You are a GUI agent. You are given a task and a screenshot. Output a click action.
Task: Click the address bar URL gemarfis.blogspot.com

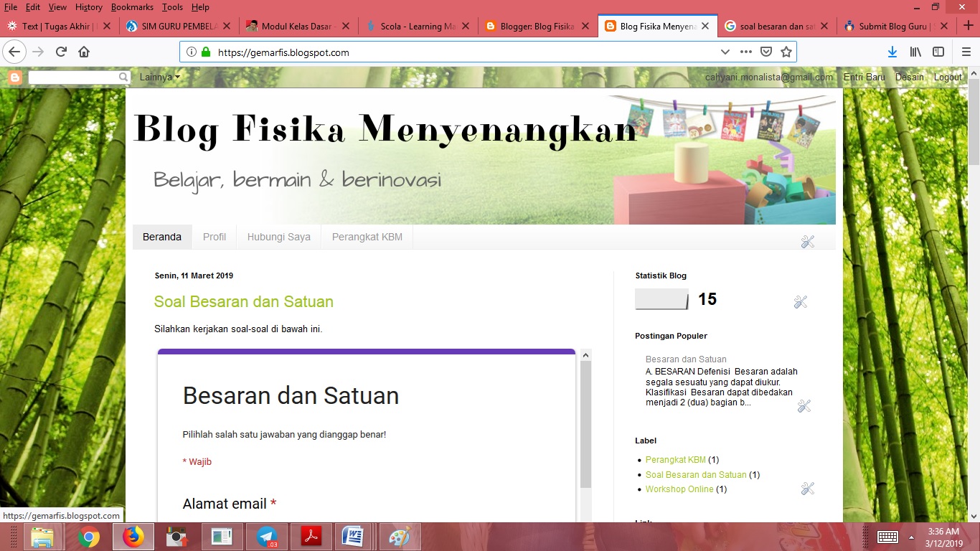283,52
